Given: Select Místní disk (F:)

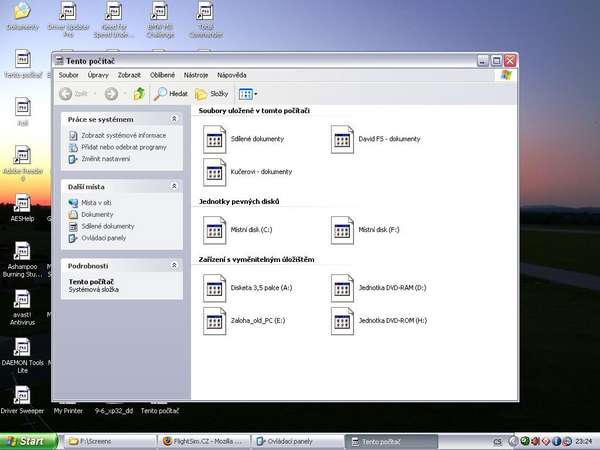Looking at the screenshot, I should click(365, 230).
